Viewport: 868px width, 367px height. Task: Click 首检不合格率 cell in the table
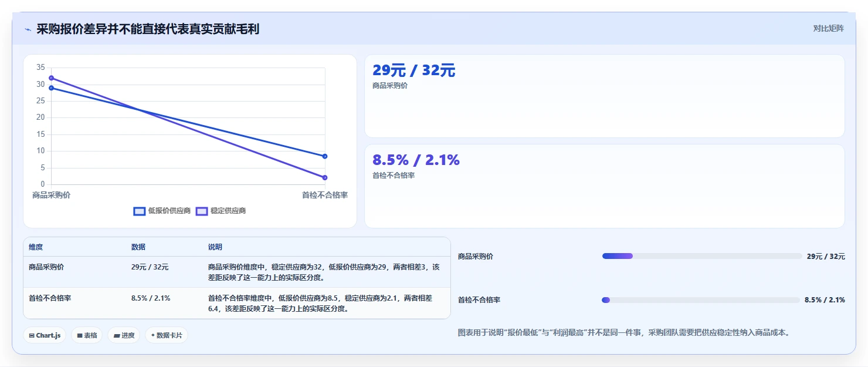click(50, 298)
